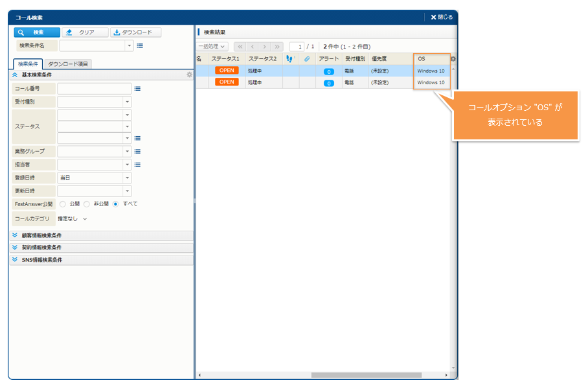Click the list icon beside コール番号 field
Image resolution: width=588 pixels, height=387 pixels.
click(x=137, y=89)
